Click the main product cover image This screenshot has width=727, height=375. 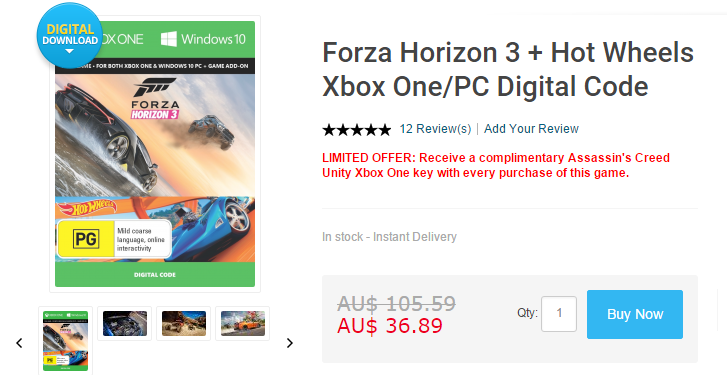155,154
